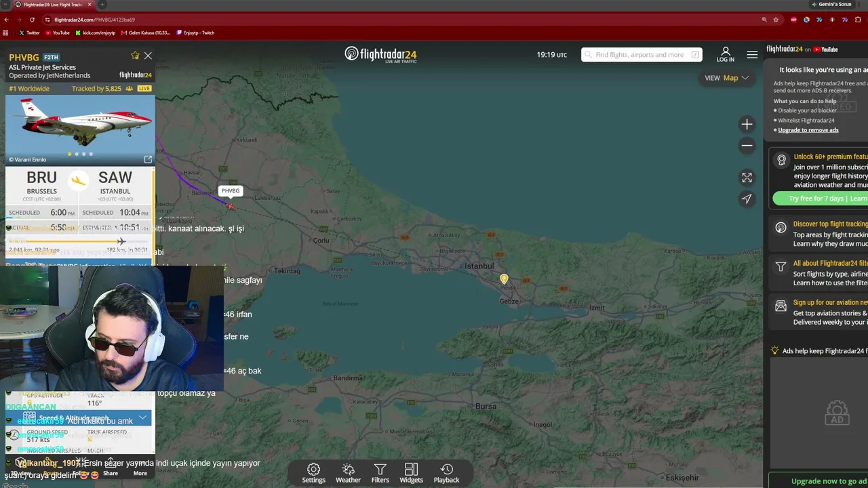
Task: Open the hamburger main menu
Action: coord(752,55)
